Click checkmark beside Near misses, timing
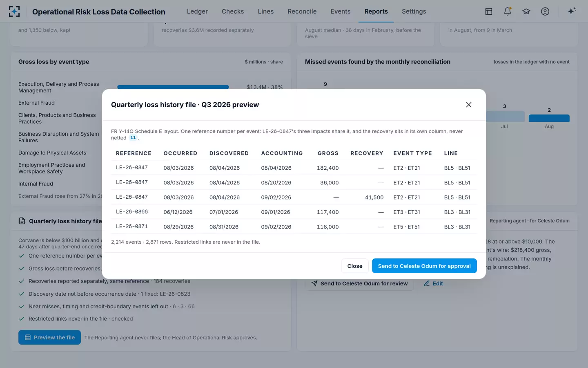Viewport: 588px width, 368px height. point(22,307)
